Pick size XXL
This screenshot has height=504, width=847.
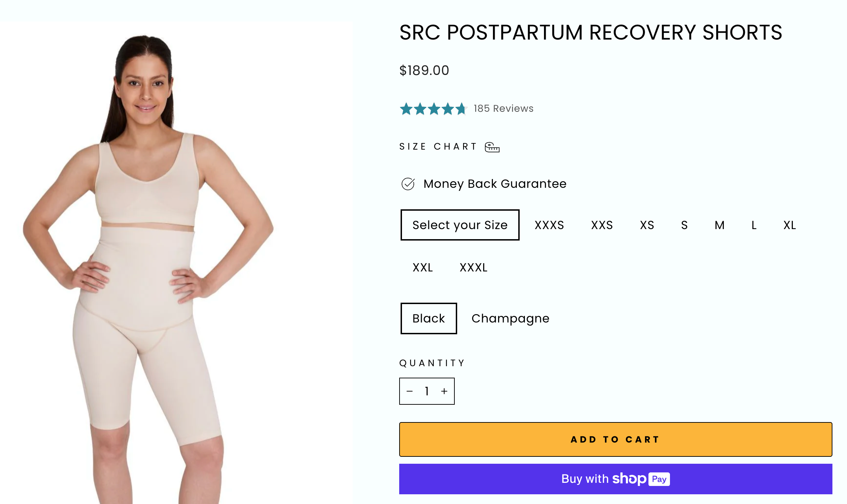[x=422, y=268]
